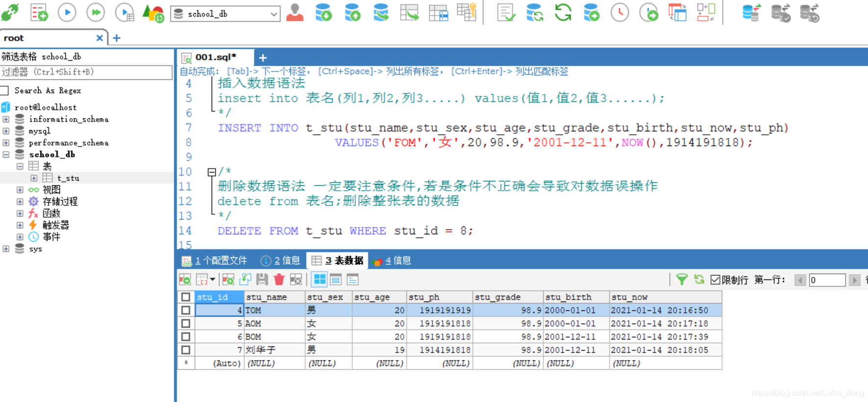Click the save changes floppy disk icon
This screenshot has height=402, width=868.
[x=262, y=279]
